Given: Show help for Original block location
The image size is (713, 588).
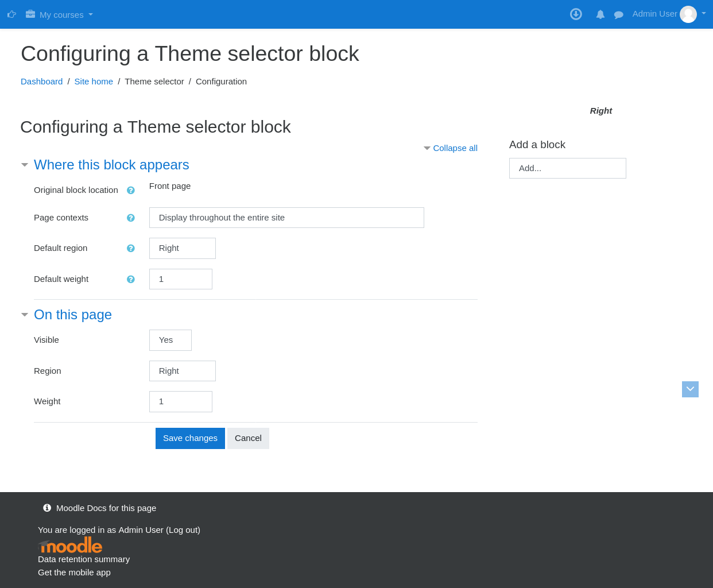Looking at the screenshot, I should (x=131, y=190).
